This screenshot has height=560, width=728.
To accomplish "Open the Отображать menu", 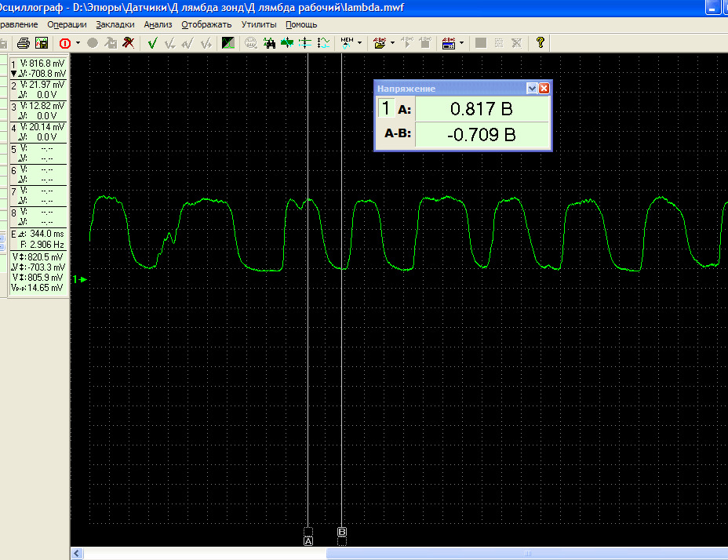I will click(x=206, y=24).
